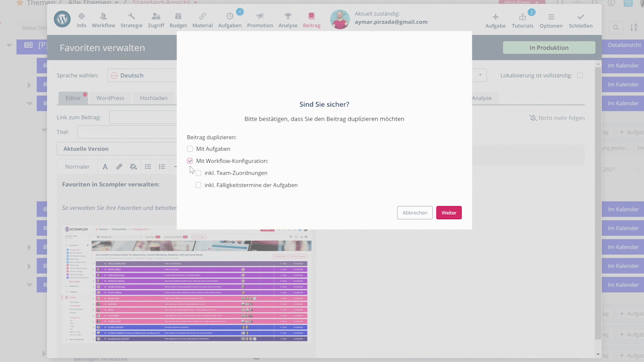This screenshot has height=362, width=644.
Task: Open the Analyse trophy icon
Action: (x=288, y=17)
